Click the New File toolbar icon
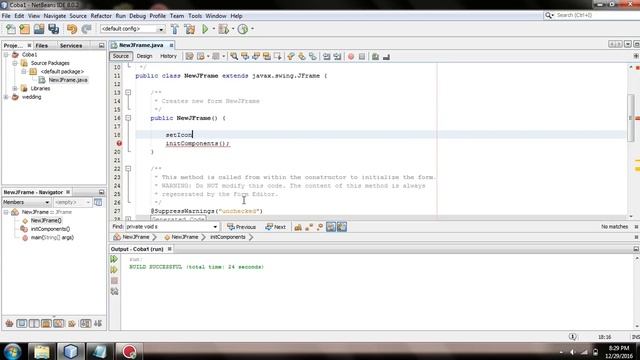 (11, 29)
